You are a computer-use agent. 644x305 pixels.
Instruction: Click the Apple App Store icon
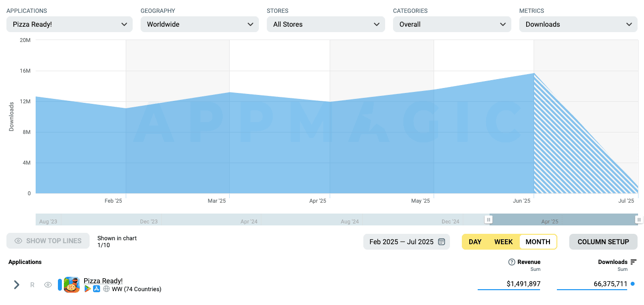[x=97, y=289]
